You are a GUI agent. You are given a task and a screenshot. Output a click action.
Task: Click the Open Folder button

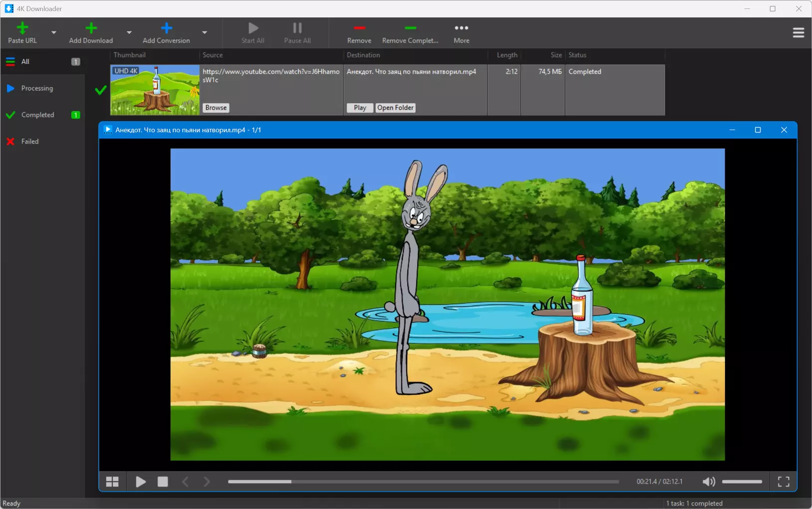click(x=395, y=108)
